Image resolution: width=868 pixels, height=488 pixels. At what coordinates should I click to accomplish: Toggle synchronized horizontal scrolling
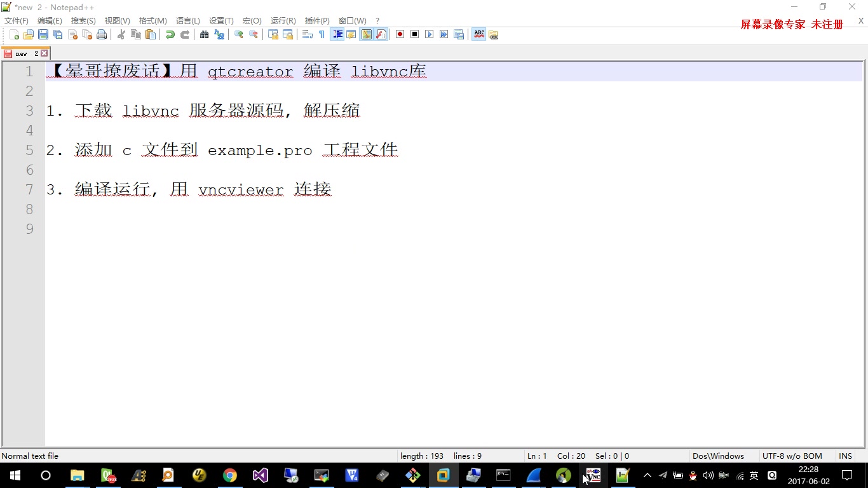pyautogui.click(x=287, y=34)
